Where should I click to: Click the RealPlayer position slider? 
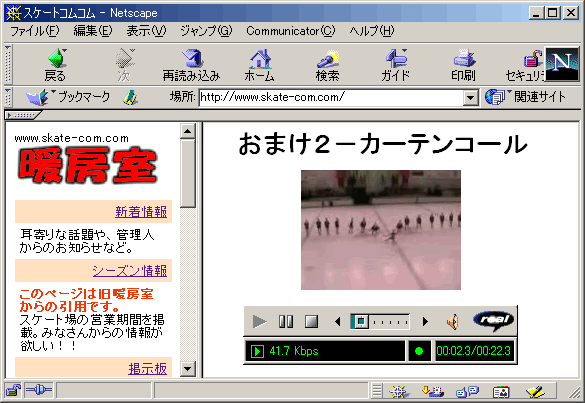[380, 321]
